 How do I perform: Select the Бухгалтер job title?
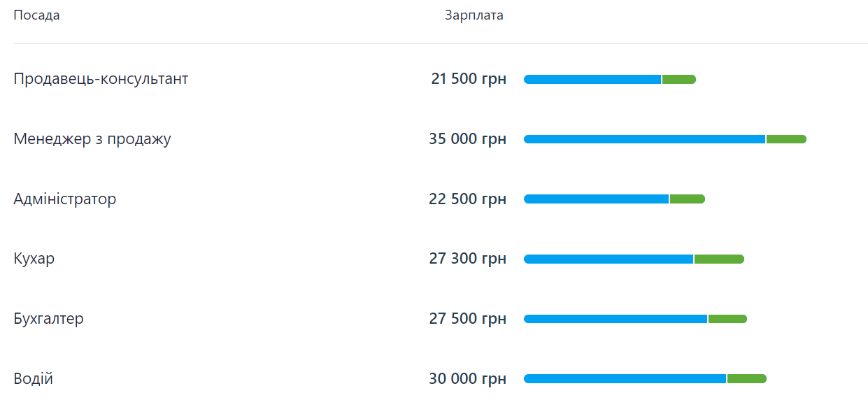pos(48,319)
